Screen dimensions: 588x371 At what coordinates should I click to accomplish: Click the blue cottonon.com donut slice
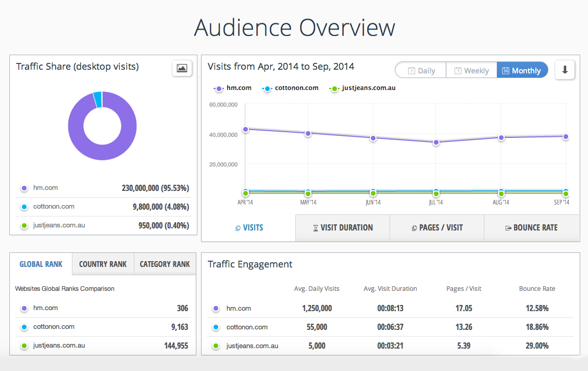coord(97,99)
